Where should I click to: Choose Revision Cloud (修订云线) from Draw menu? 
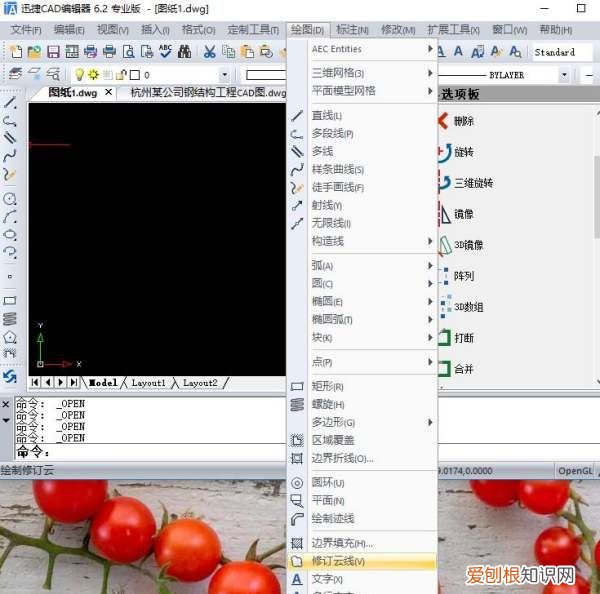(x=338, y=561)
